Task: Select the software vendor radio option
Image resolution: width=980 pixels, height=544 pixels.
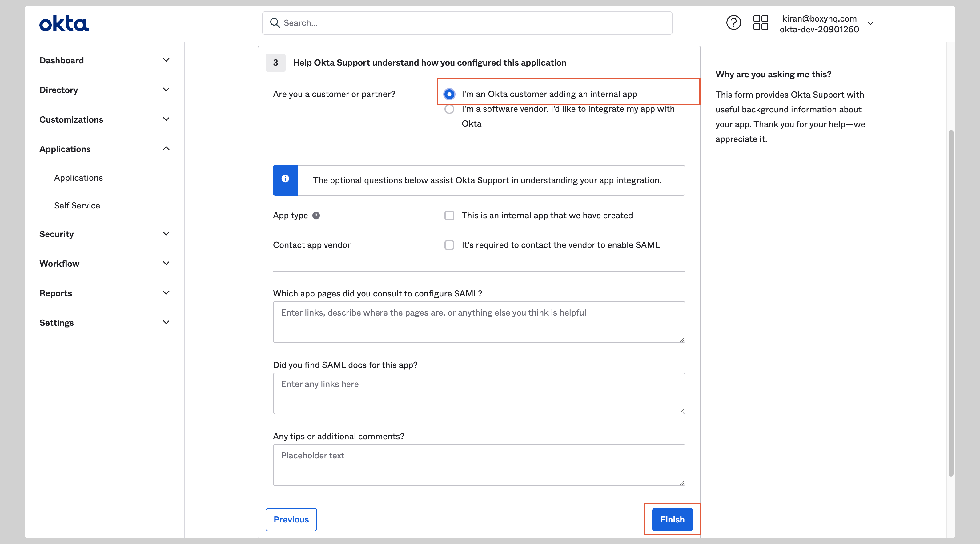Action: tap(449, 109)
